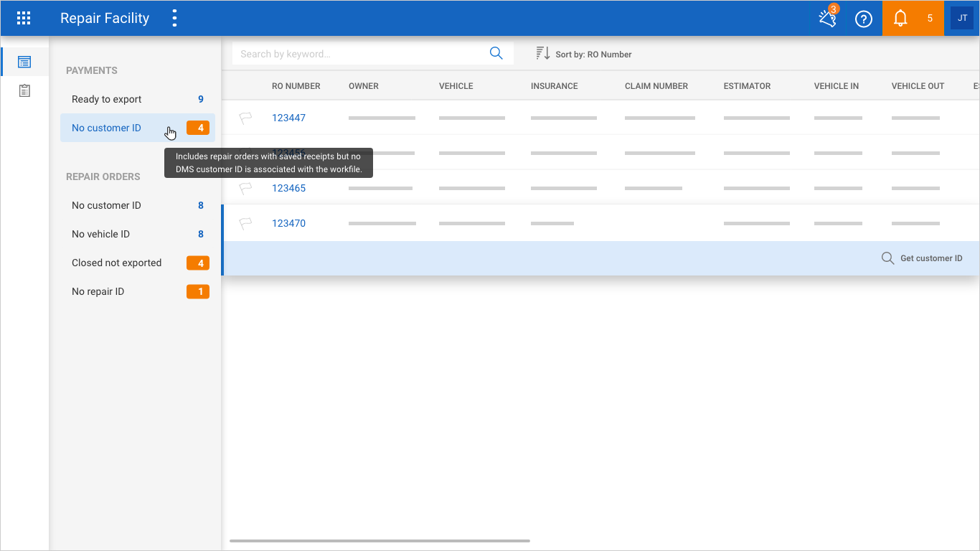Image resolution: width=980 pixels, height=551 pixels.
Task: Open the vertical three-dot menu
Action: [x=174, y=19]
